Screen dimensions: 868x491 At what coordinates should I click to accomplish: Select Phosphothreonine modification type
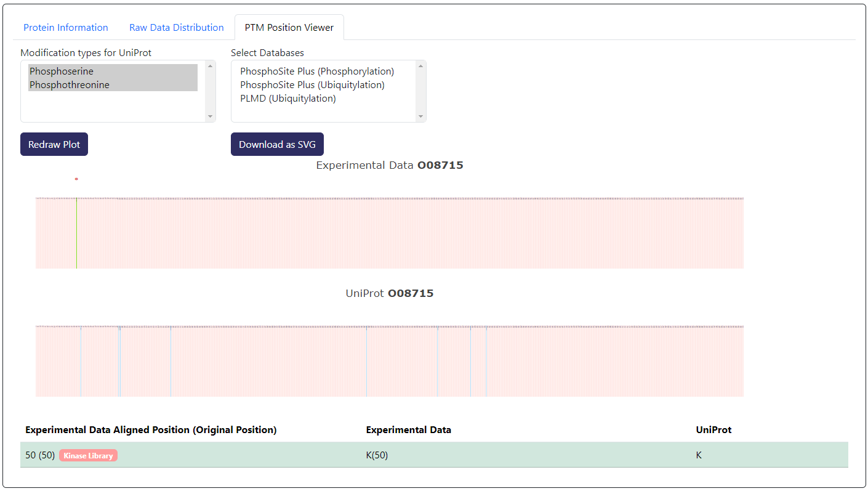(x=113, y=85)
